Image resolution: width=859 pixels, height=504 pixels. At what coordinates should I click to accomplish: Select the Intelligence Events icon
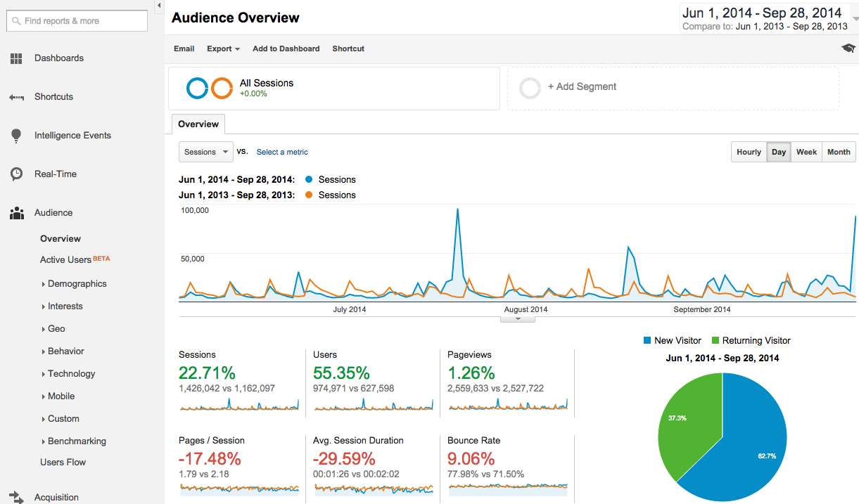[15, 135]
